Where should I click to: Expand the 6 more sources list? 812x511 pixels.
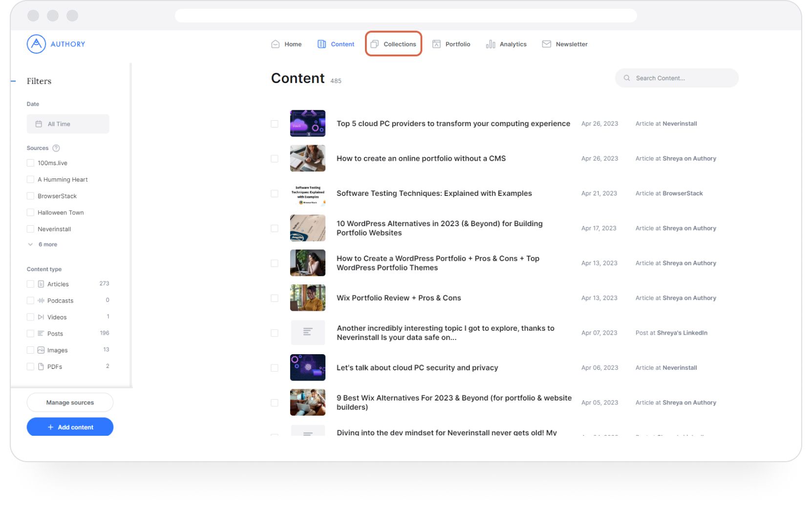coord(43,244)
